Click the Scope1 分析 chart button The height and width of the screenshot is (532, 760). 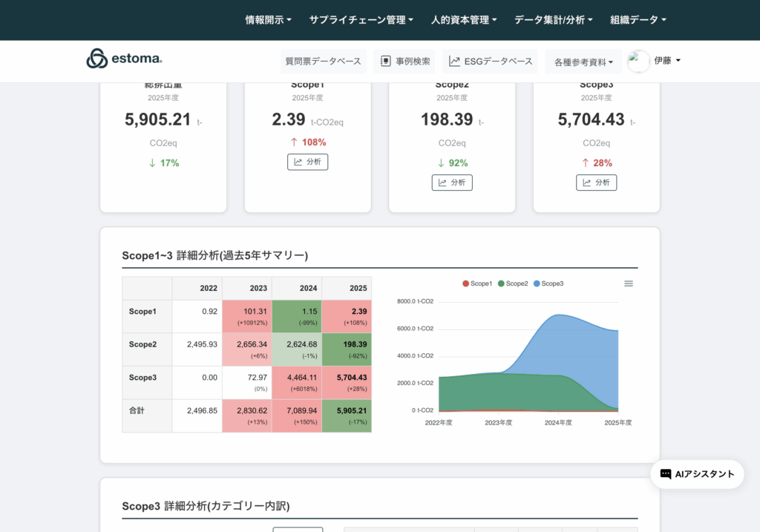(307, 162)
